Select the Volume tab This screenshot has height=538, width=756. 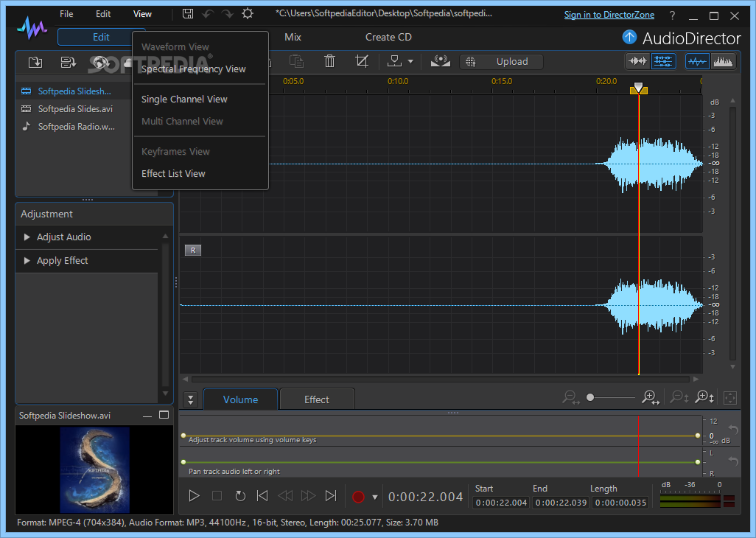click(240, 399)
